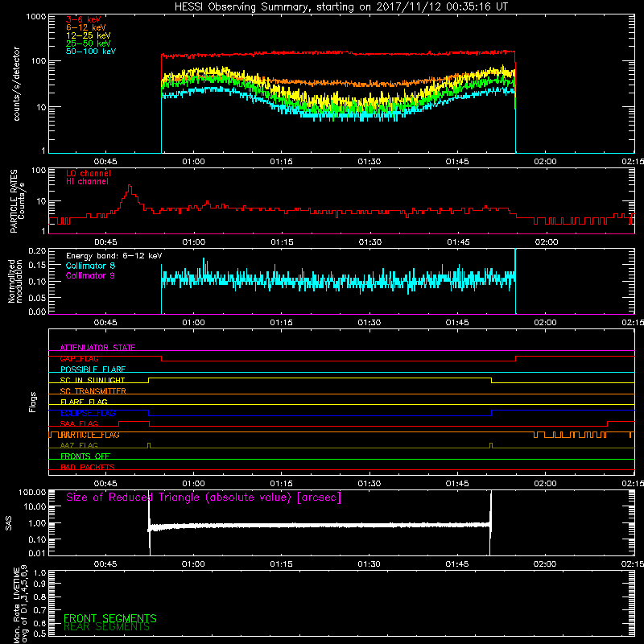644x644 pixels.
Task: Select the FRONTS_OFF flag label
Action: (85, 456)
